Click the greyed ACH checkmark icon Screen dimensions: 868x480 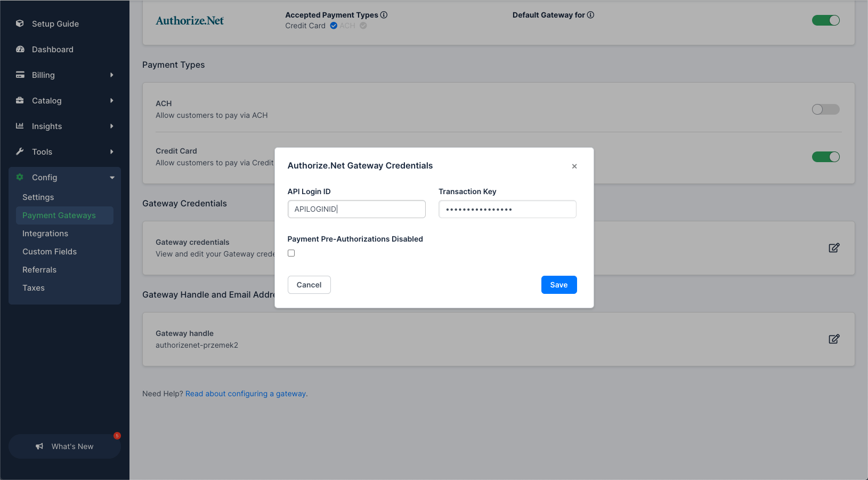(x=363, y=26)
